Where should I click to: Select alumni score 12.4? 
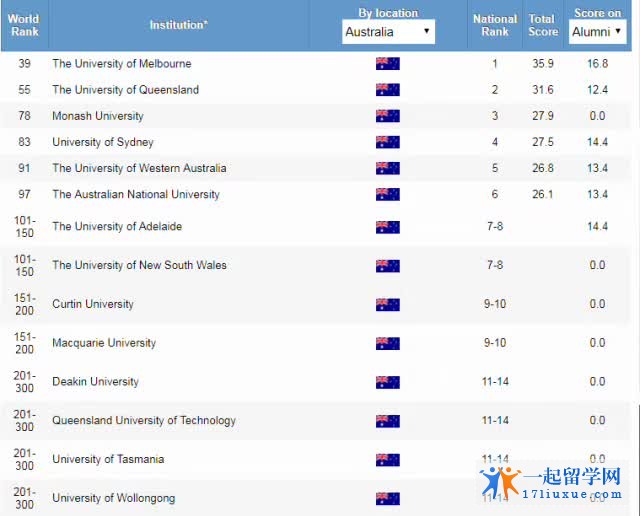[x=598, y=90]
